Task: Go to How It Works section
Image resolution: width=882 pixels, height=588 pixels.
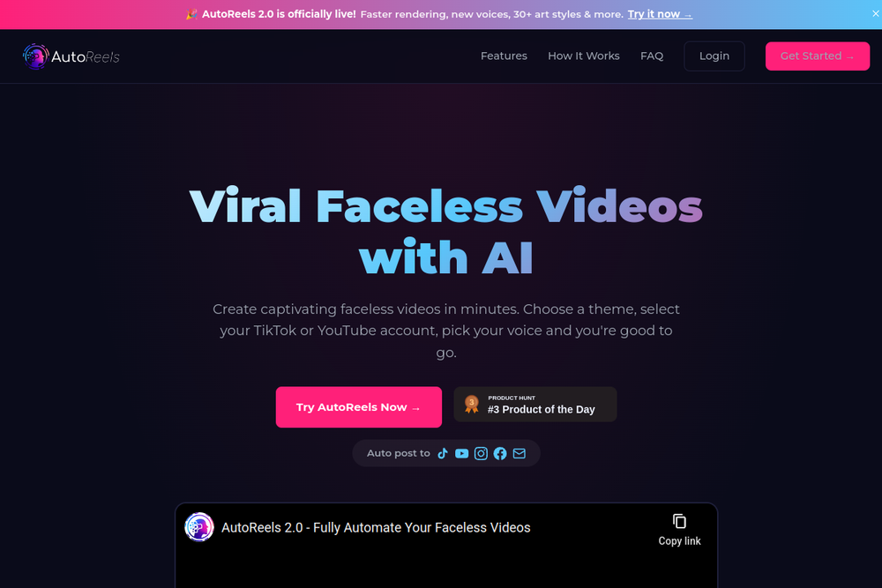Action: click(x=584, y=56)
